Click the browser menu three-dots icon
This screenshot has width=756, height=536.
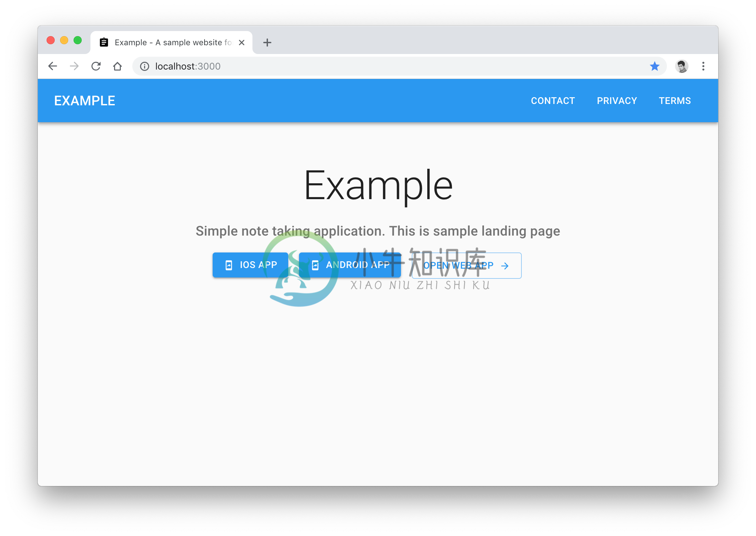tap(703, 66)
